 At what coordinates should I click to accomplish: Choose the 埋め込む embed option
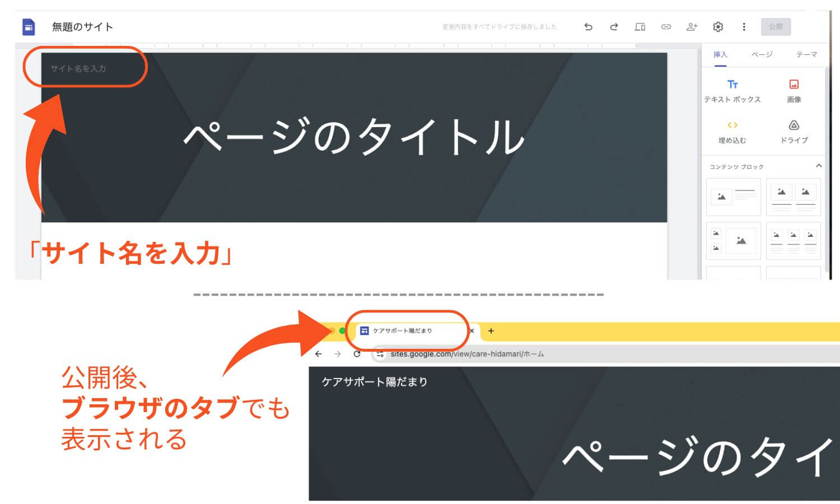tap(732, 132)
